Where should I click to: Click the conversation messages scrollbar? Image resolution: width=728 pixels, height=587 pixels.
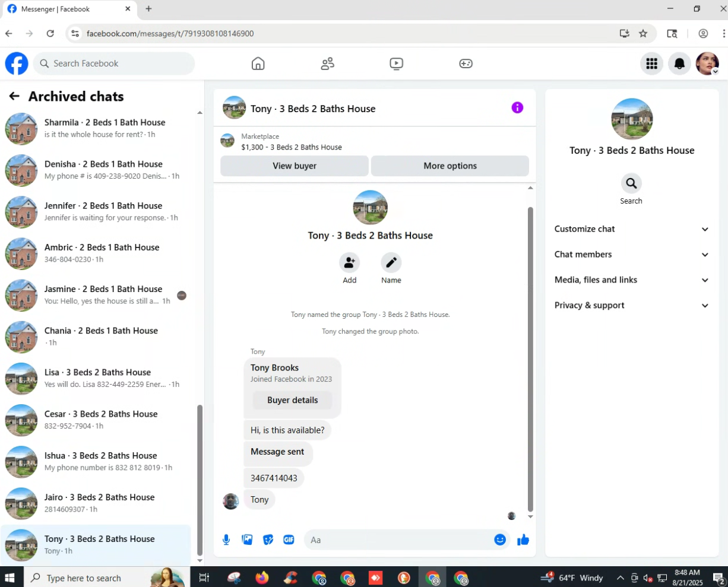coord(530,359)
